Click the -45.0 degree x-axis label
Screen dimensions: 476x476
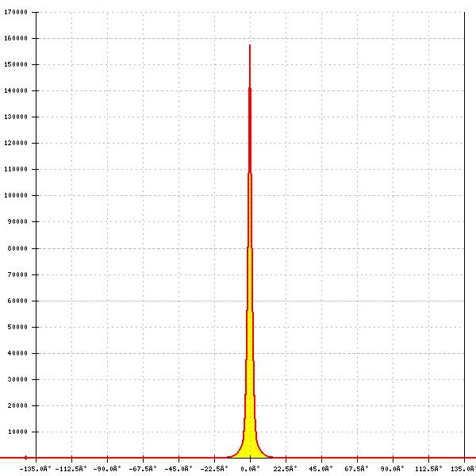pos(178,469)
